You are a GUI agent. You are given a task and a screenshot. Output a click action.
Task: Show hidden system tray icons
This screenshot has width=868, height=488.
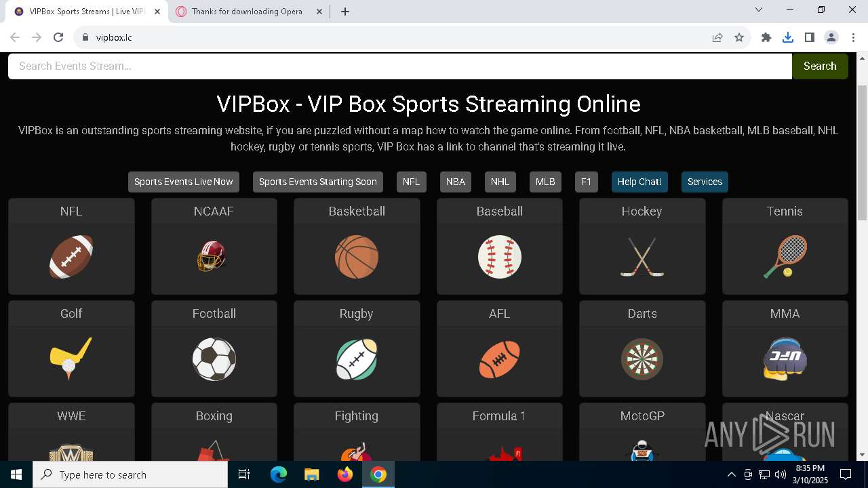pos(731,474)
